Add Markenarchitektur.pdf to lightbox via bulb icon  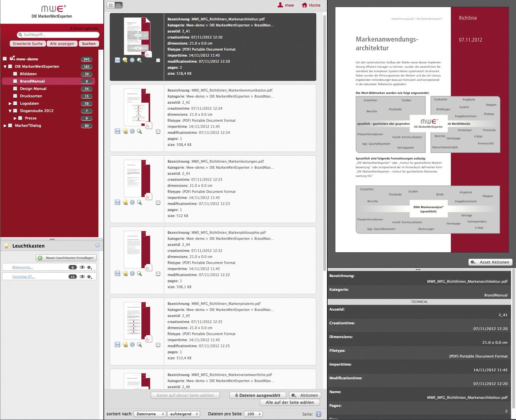pyautogui.click(x=125, y=60)
